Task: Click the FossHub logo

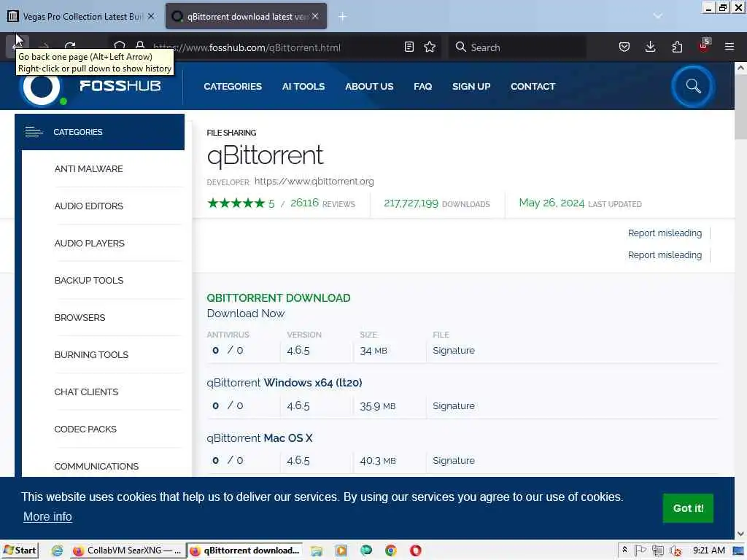Action: (x=90, y=86)
